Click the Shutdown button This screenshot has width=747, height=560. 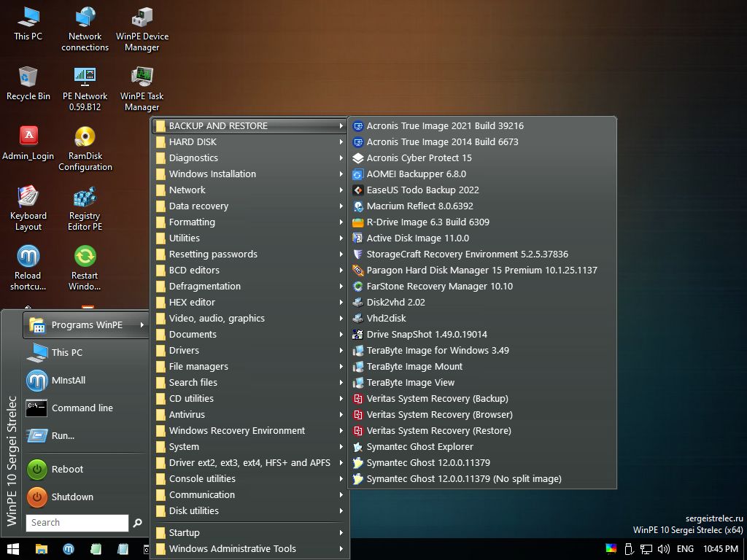click(86, 497)
